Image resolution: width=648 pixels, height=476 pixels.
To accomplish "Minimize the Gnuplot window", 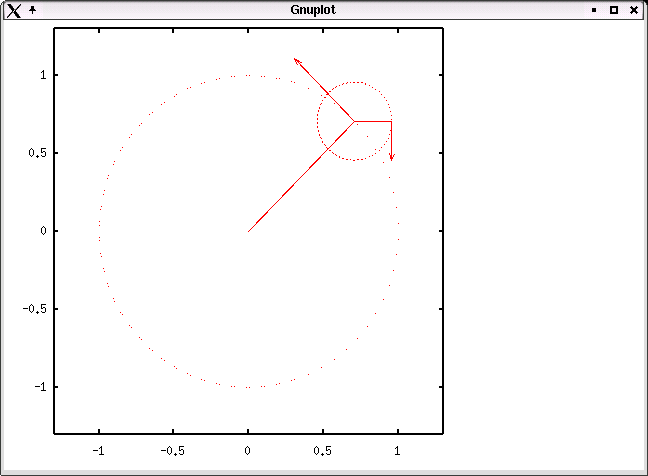I will click(x=594, y=10).
